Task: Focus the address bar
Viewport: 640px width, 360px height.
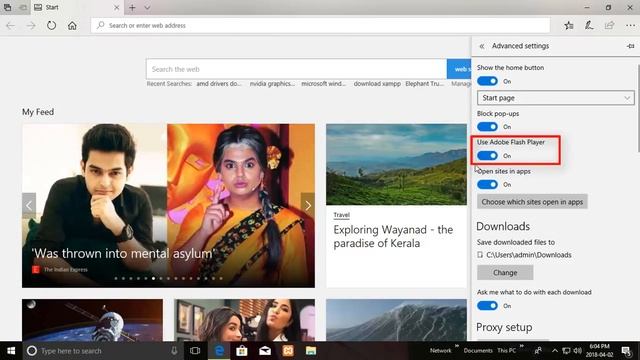Action: (320, 25)
